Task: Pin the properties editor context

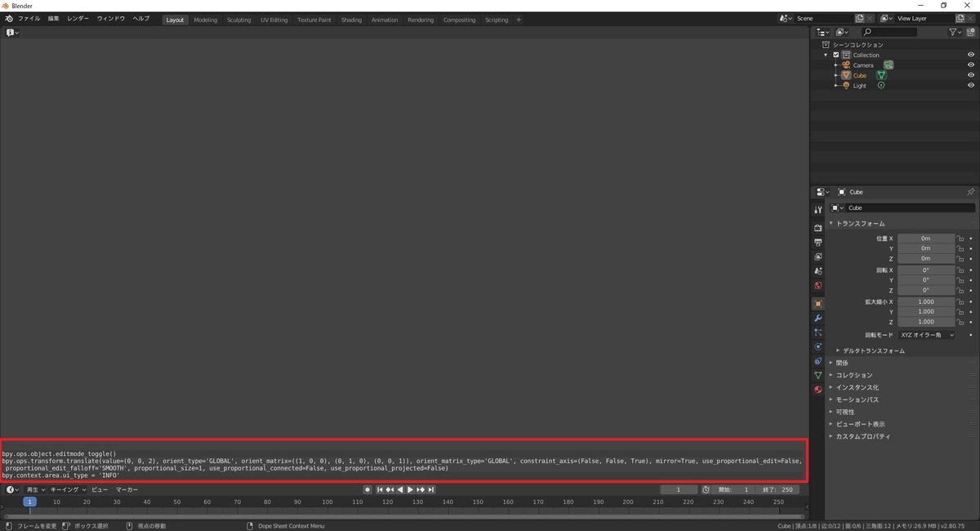Action: coord(970,192)
